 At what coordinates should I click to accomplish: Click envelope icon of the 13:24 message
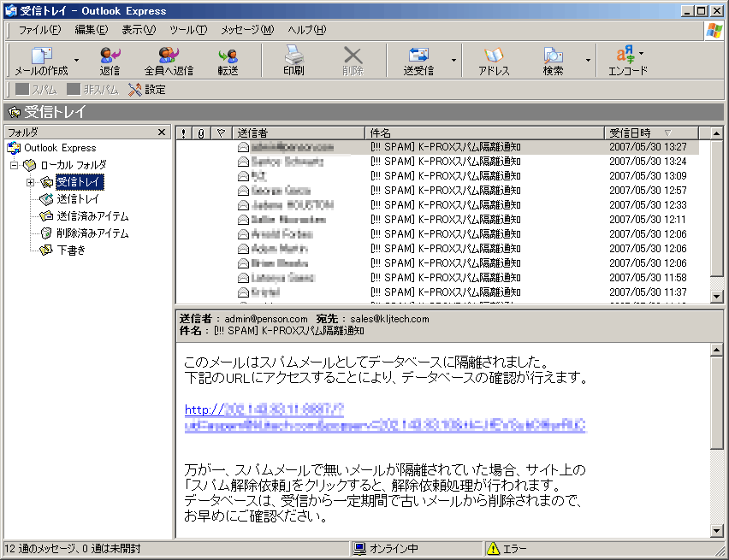coord(243,162)
